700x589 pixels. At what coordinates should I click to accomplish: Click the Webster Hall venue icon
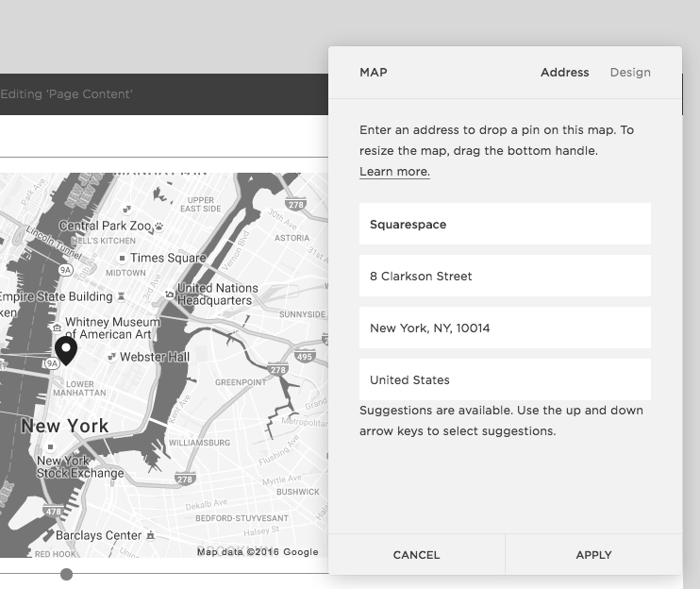[x=112, y=357]
